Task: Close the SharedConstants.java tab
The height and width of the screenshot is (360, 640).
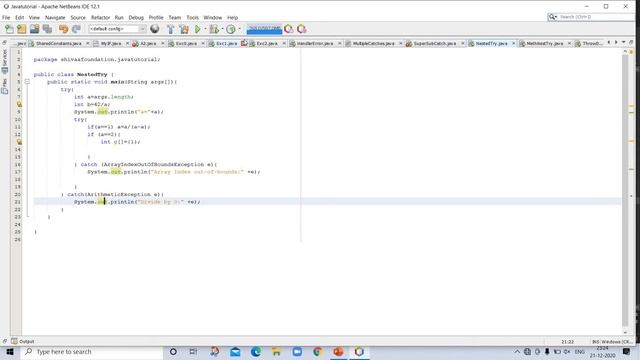Action: [x=87, y=43]
